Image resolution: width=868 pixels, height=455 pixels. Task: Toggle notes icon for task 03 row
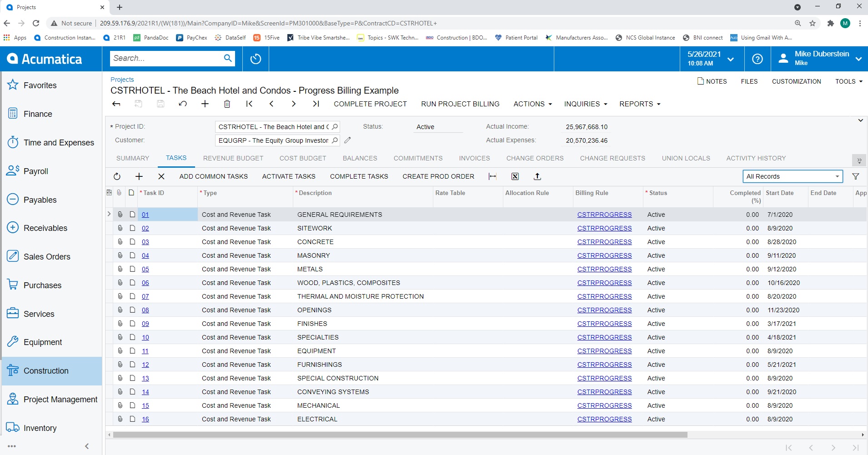pyautogui.click(x=132, y=242)
